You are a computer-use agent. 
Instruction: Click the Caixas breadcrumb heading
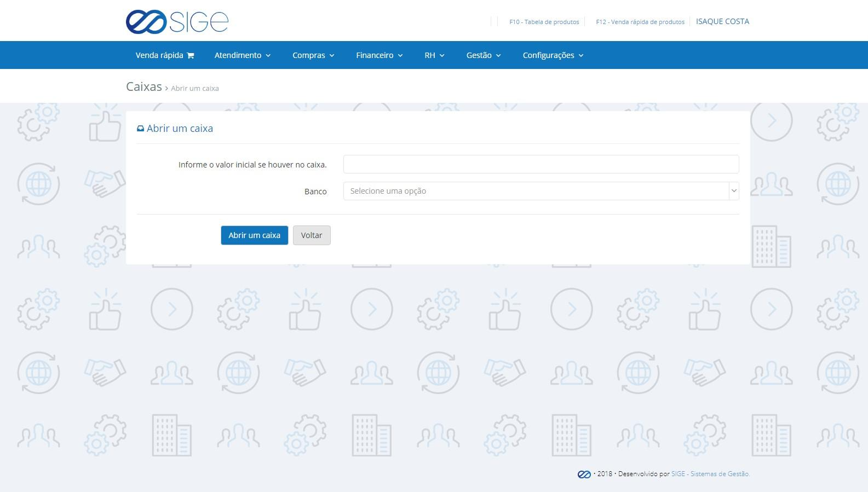[144, 86]
